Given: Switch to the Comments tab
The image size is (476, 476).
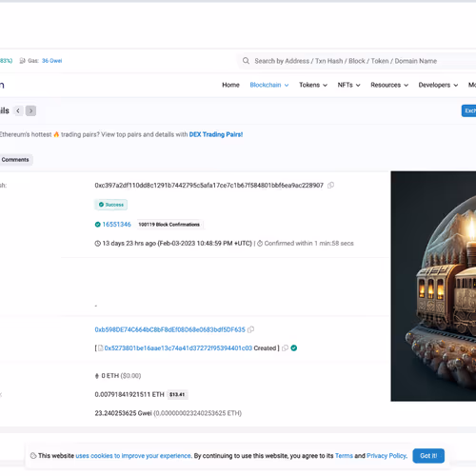Looking at the screenshot, I should [15, 160].
